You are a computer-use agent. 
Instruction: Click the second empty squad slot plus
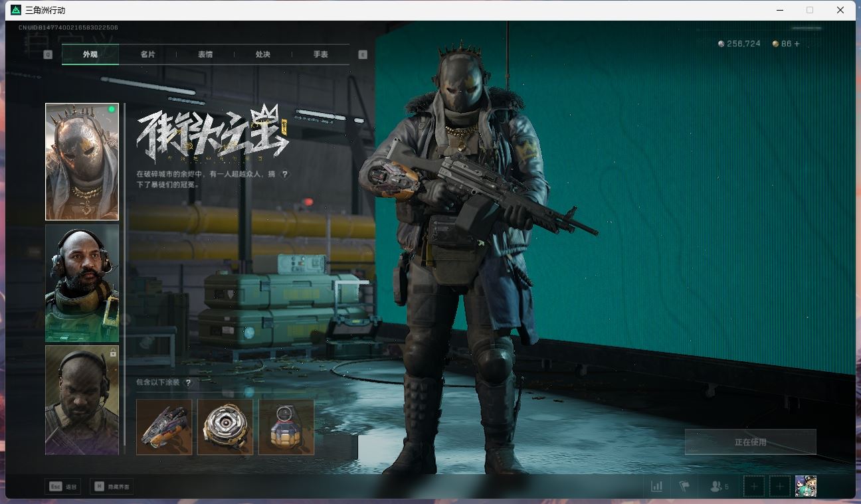point(780,486)
